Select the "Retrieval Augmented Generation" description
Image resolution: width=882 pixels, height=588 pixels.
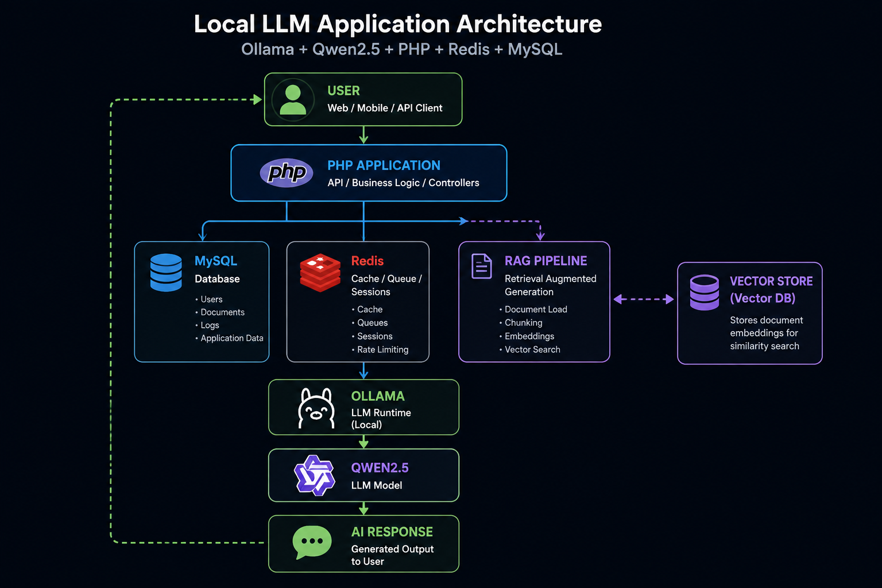pos(551,285)
